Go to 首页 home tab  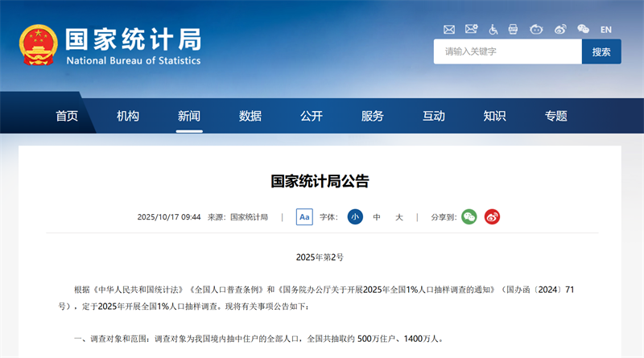(67, 116)
